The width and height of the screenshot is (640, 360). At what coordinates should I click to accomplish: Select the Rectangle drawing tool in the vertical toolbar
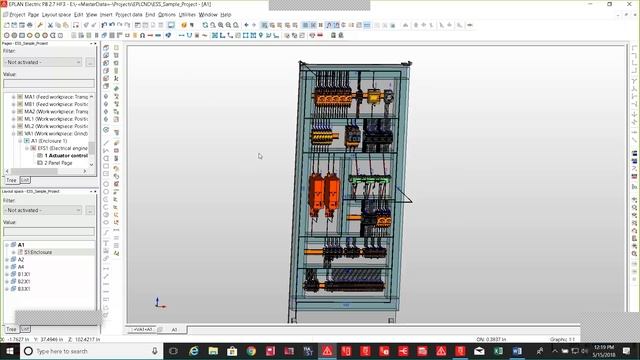106,166
